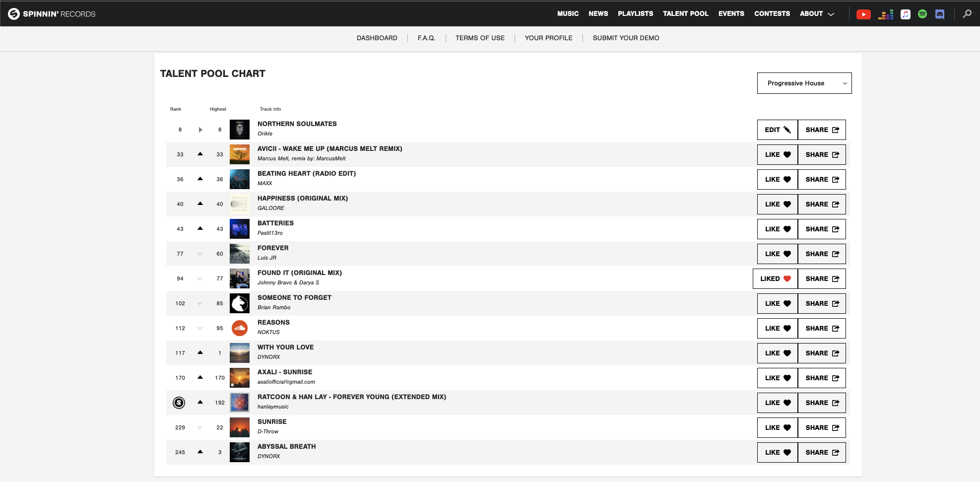Like Axali - Sunrise
980x482 pixels.
(778, 378)
